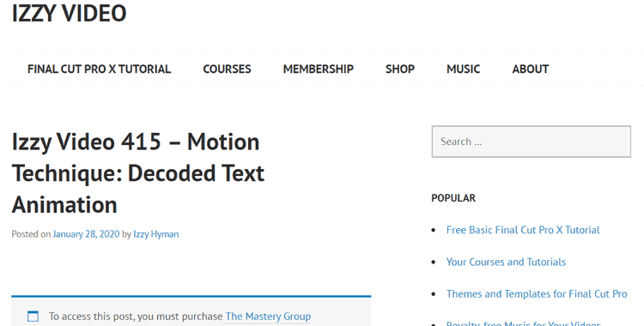
Task: Open The Mastery Group purchase link
Action: 268,317
